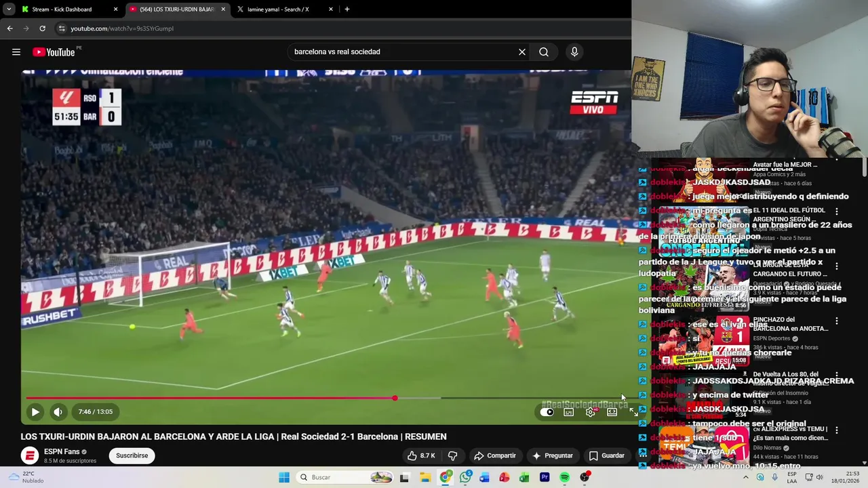Image resolution: width=868 pixels, height=488 pixels.
Task: Go to the YouTube home logo
Action: 54,52
